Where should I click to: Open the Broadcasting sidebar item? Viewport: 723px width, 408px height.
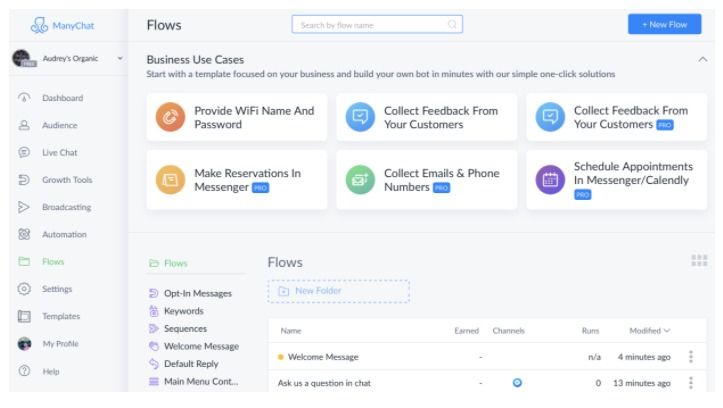coord(66,207)
